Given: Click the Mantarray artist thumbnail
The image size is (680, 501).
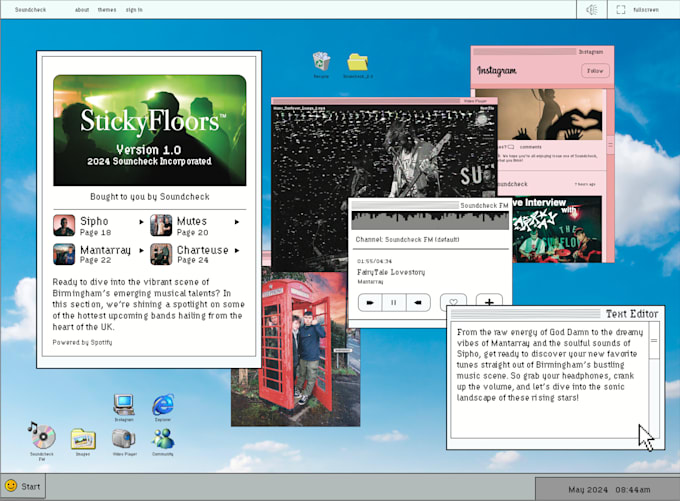Looking at the screenshot, I should pos(64,254).
